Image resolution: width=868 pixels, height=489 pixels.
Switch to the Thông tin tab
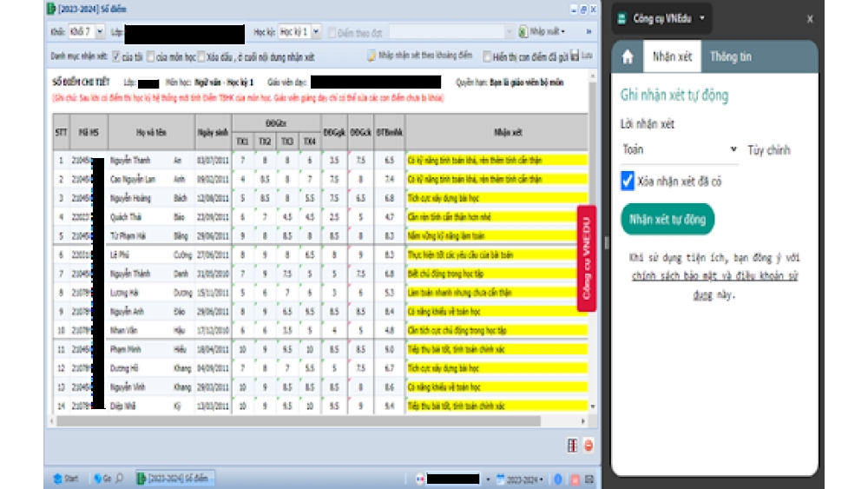[x=731, y=56]
